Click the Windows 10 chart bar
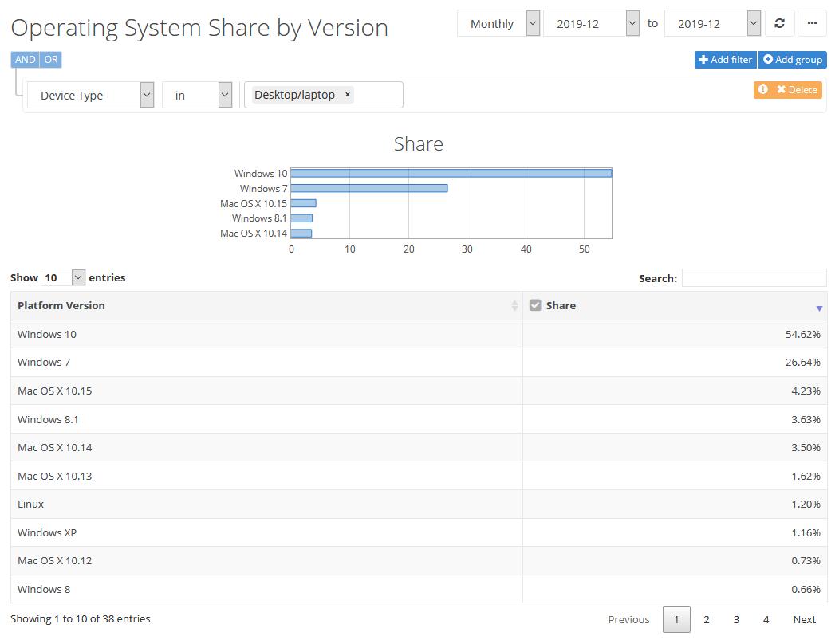The height and width of the screenshot is (644, 839). tap(451, 173)
